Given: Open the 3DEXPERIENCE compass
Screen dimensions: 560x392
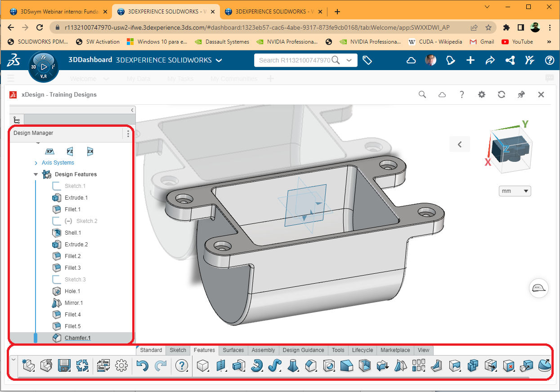Looking at the screenshot, I should [x=43, y=67].
